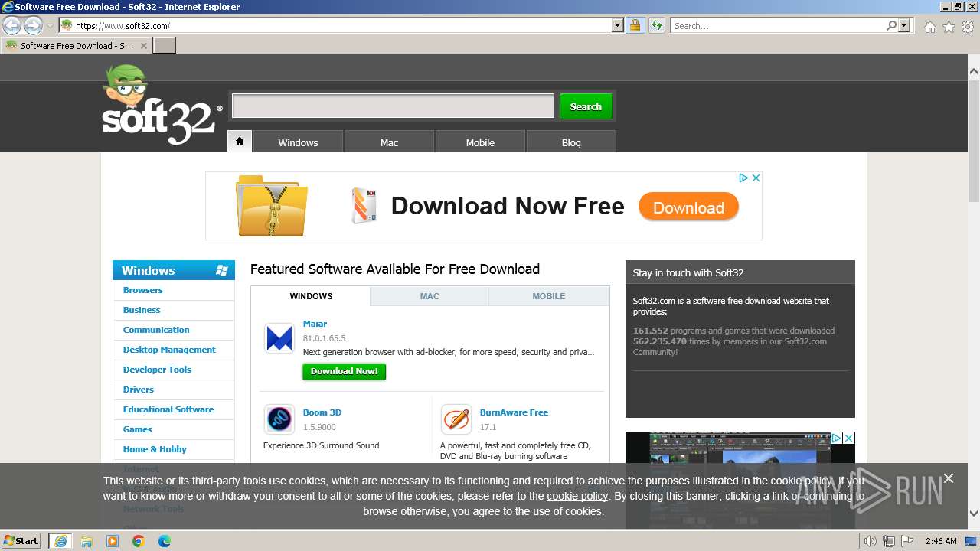This screenshot has width=980, height=551.
Task: Close the cookie consent banner
Action: point(949,478)
